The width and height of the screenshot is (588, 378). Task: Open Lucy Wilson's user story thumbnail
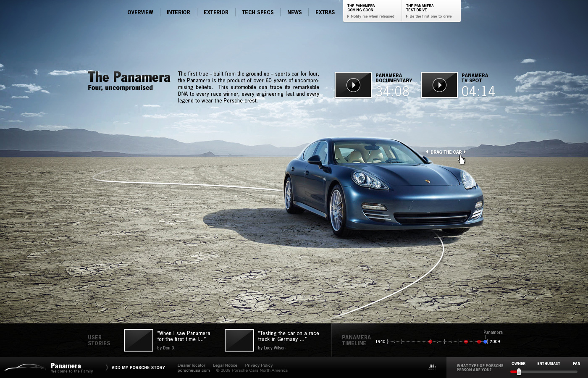[x=239, y=340]
